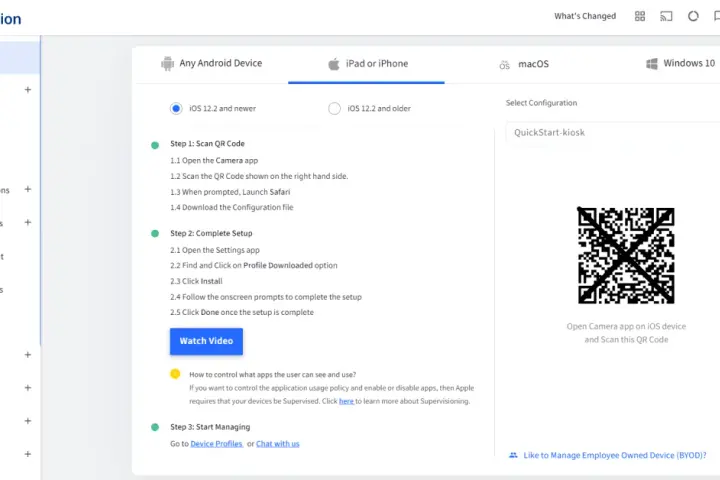Click the BYOD people icon
Image resolution: width=720 pixels, height=480 pixels.
pyautogui.click(x=513, y=455)
